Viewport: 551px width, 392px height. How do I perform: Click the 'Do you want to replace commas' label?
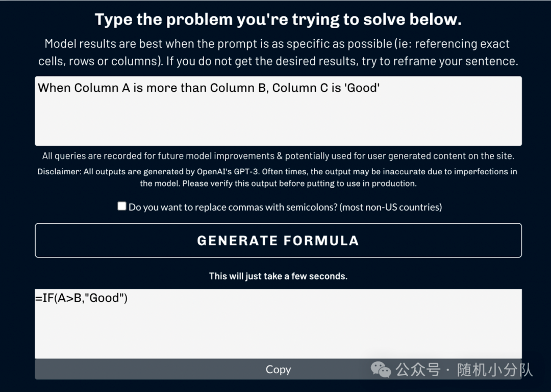(285, 207)
